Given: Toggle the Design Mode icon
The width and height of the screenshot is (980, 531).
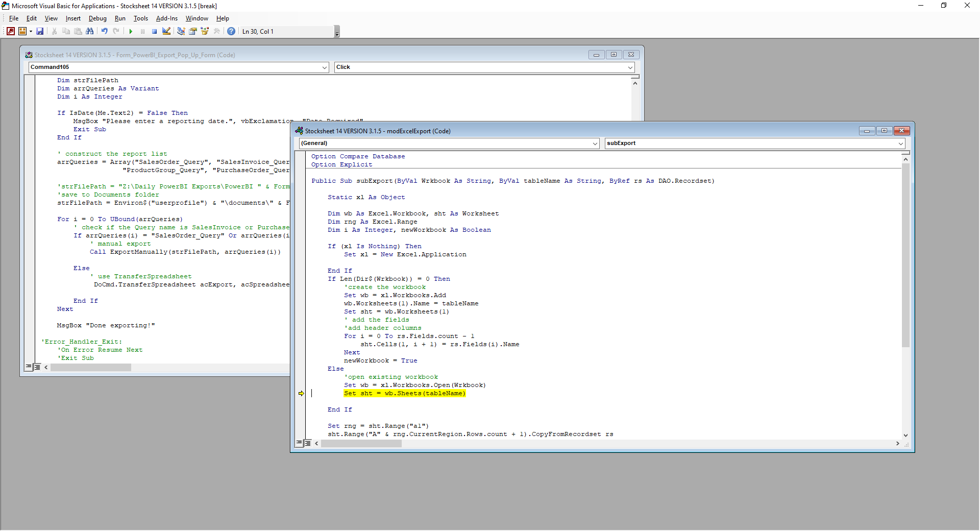Looking at the screenshot, I should coord(166,31).
